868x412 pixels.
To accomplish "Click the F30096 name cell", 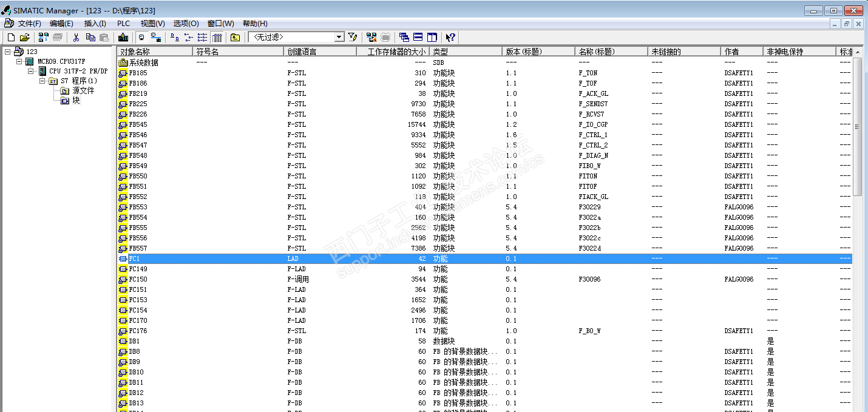I will pos(589,279).
